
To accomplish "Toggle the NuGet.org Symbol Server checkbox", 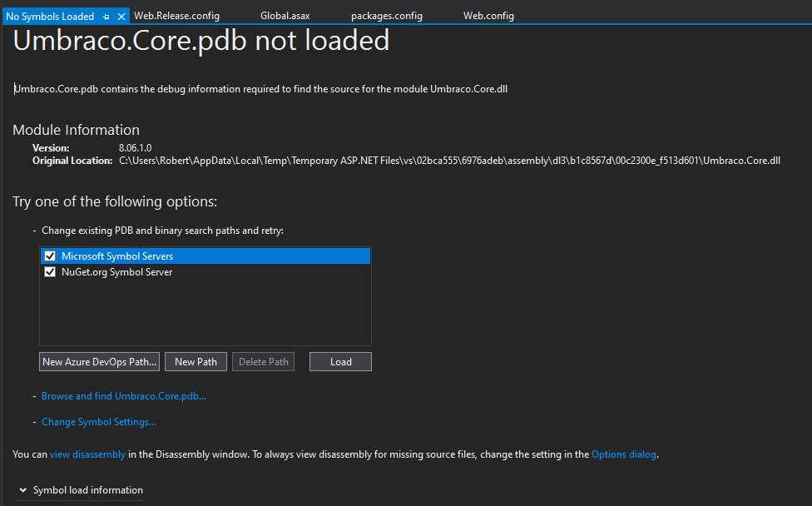I will pos(50,272).
